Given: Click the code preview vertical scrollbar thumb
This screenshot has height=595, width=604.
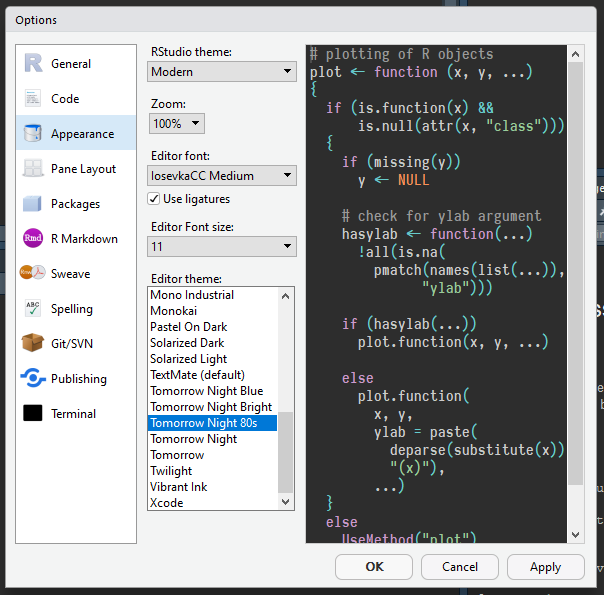Looking at the screenshot, I should coord(575,273).
